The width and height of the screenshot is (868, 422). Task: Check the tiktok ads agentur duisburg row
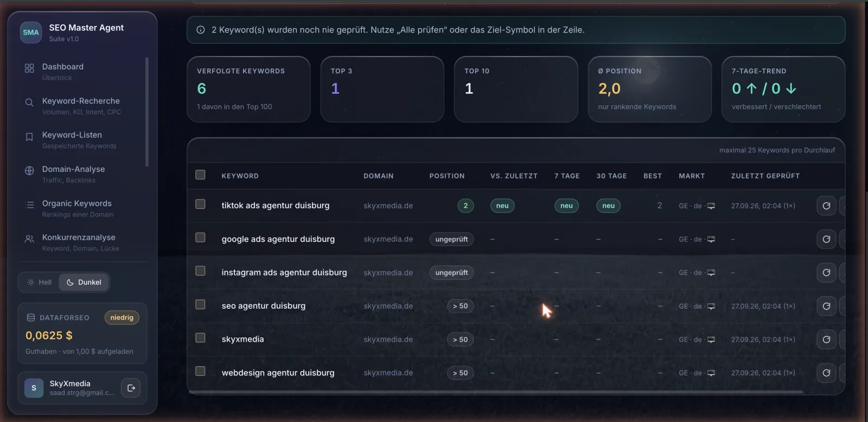pos(200,204)
